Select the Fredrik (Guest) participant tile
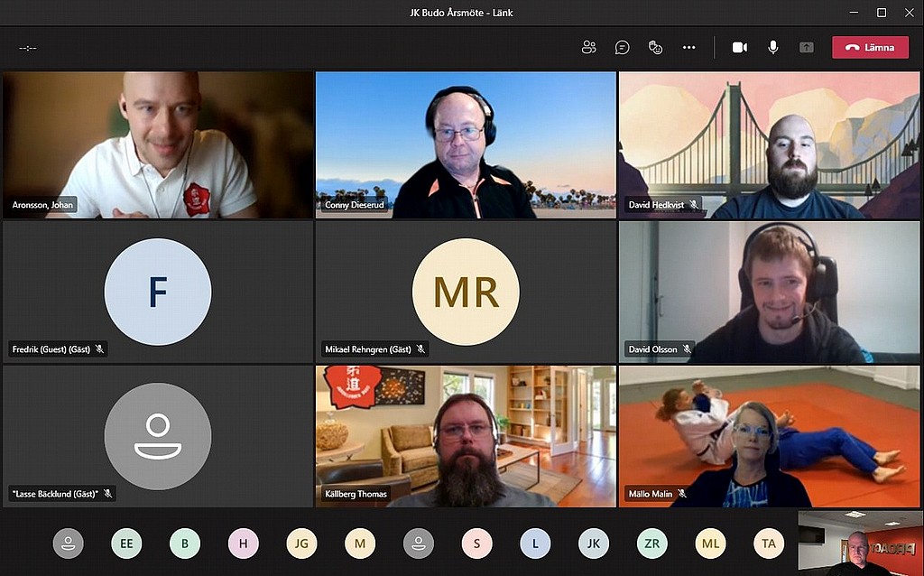The image size is (924, 576). pyautogui.click(x=158, y=292)
